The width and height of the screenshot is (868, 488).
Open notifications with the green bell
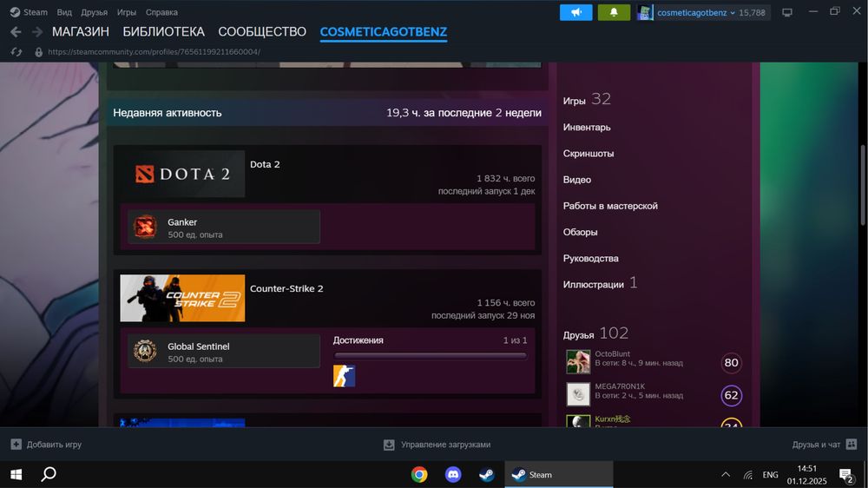coord(614,12)
